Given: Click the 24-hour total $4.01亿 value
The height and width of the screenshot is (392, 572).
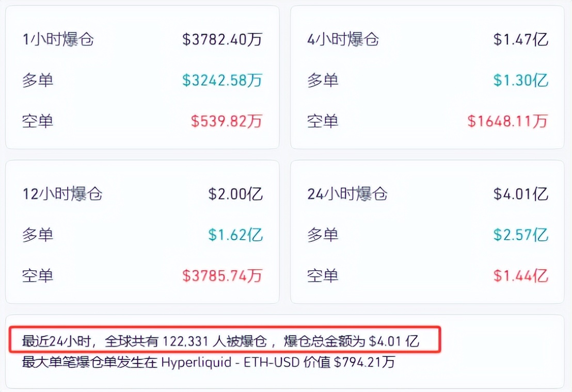Looking at the screenshot, I should point(520,194).
